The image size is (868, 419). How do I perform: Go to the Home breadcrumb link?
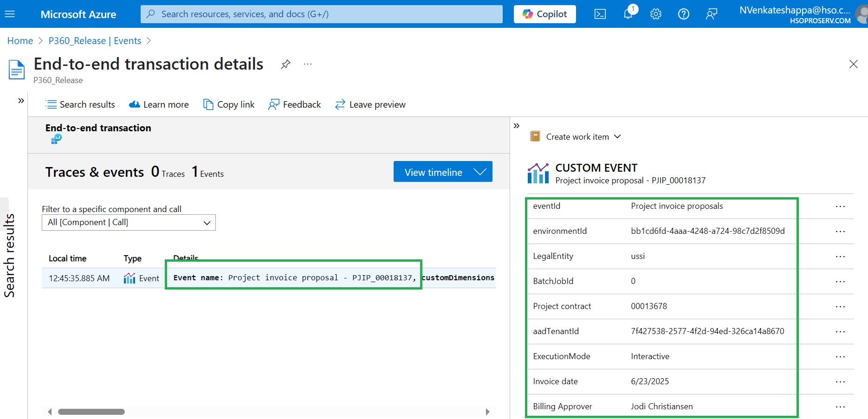20,41
